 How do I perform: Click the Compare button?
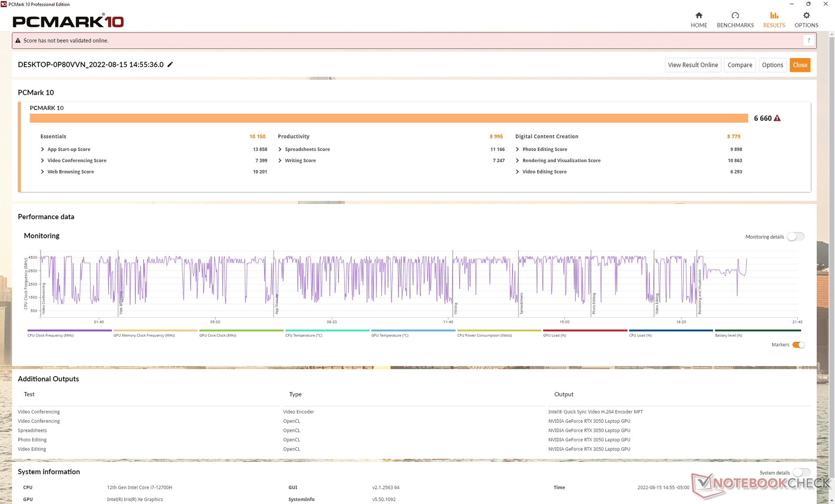[x=740, y=65]
